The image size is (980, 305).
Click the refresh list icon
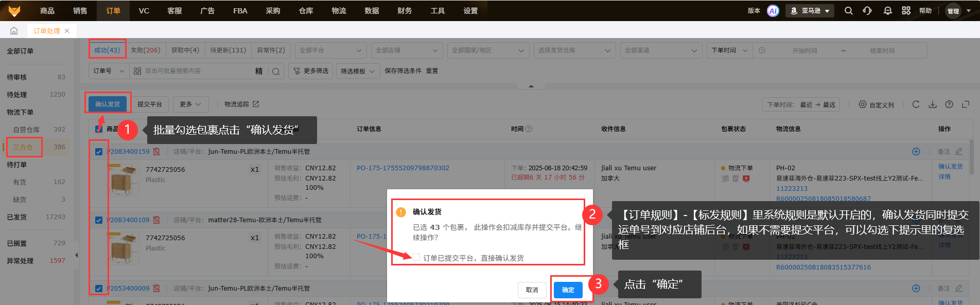tap(916, 104)
